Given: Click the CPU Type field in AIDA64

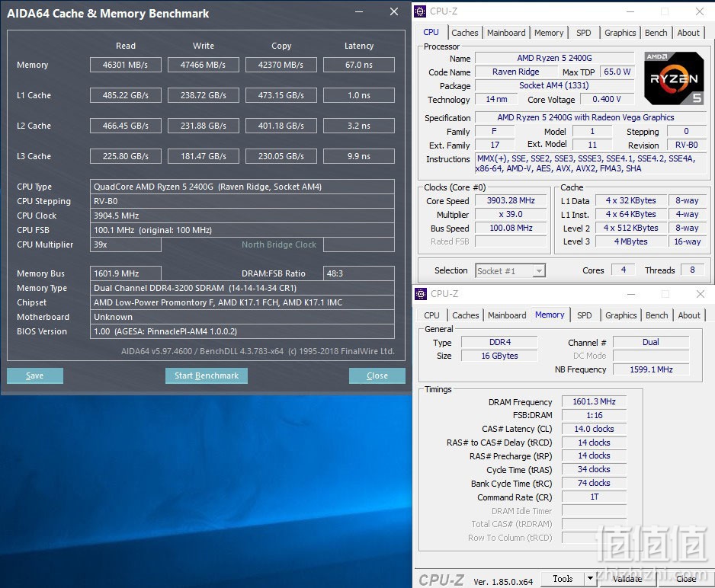Looking at the screenshot, I should pyautogui.click(x=242, y=187).
